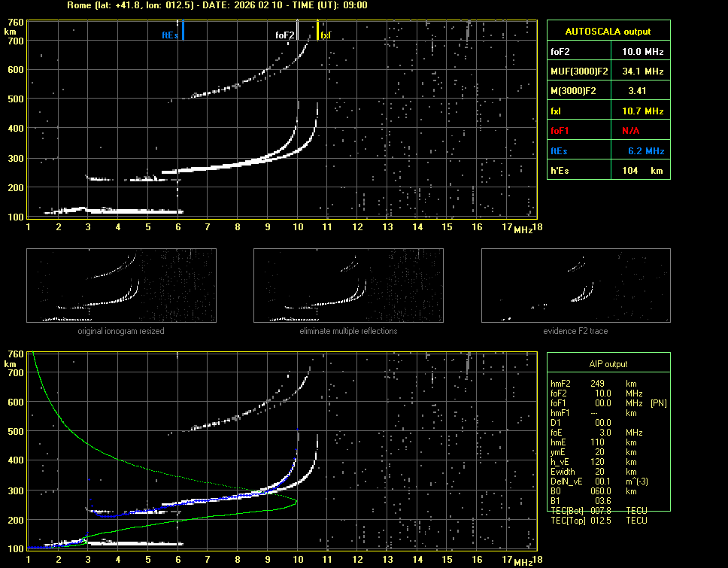Click the red foF1 N/A value

tap(629, 131)
